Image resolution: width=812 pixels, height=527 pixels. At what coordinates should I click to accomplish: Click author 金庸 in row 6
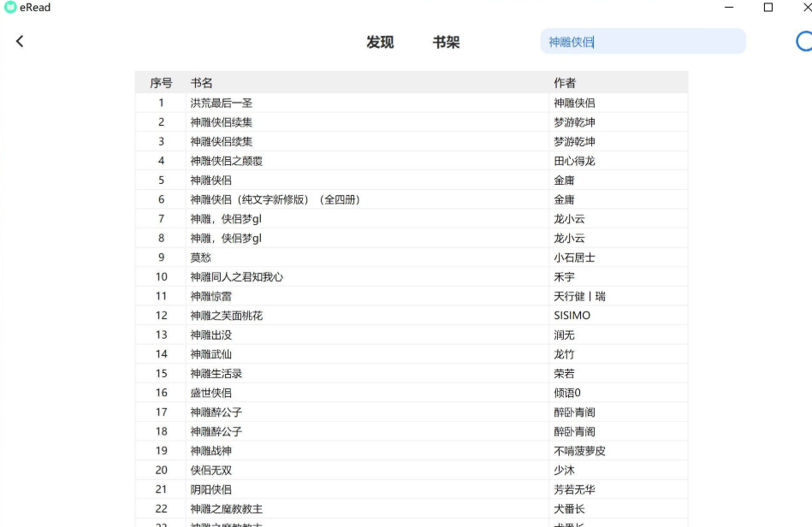pyautogui.click(x=564, y=199)
